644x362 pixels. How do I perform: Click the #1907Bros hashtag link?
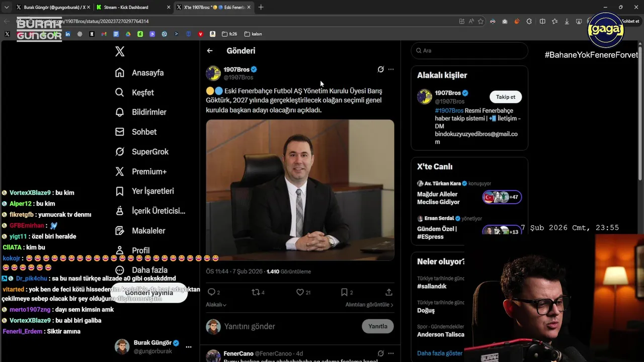(x=449, y=111)
